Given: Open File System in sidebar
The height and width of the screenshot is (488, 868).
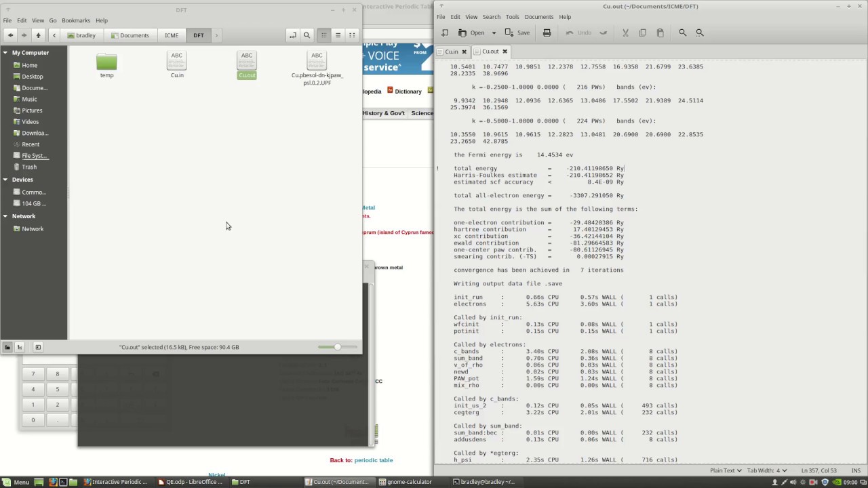Looking at the screenshot, I should (x=34, y=156).
